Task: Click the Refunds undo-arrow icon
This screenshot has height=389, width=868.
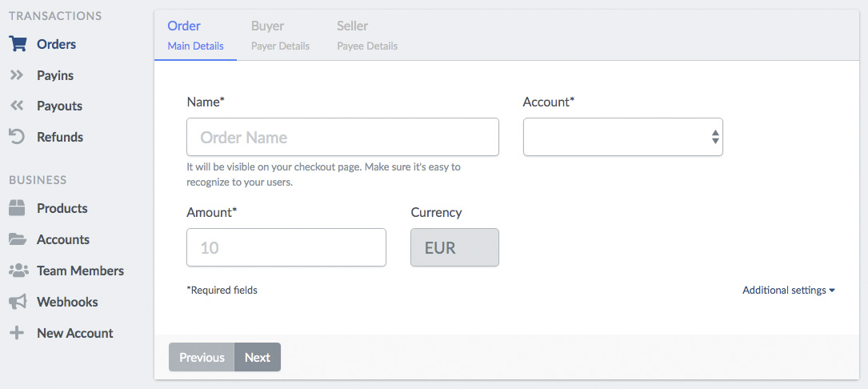Action: pos(17,136)
